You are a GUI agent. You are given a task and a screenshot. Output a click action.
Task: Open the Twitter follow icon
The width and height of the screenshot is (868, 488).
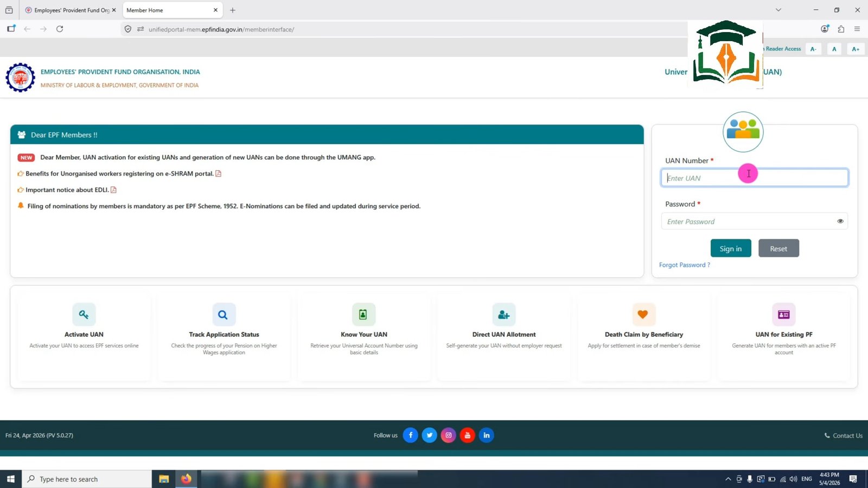coord(430,435)
